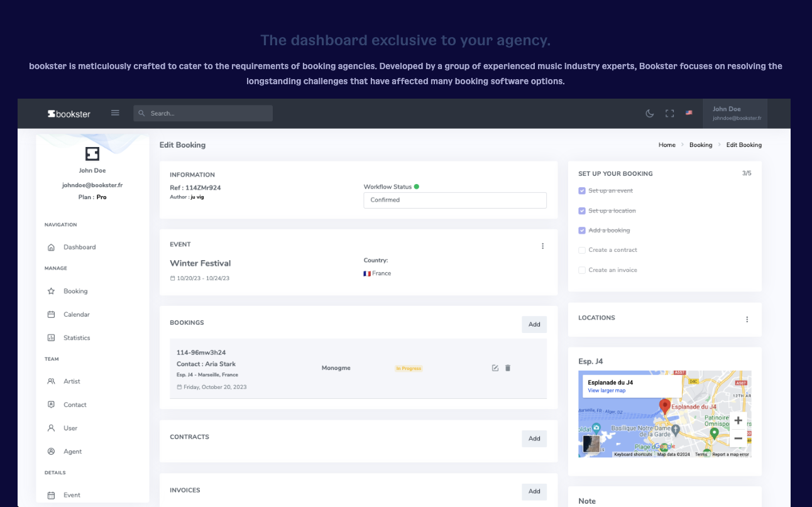This screenshot has width=812, height=507.
Task: Uncheck Set up a location checkbox
Action: pyautogui.click(x=582, y=211)
